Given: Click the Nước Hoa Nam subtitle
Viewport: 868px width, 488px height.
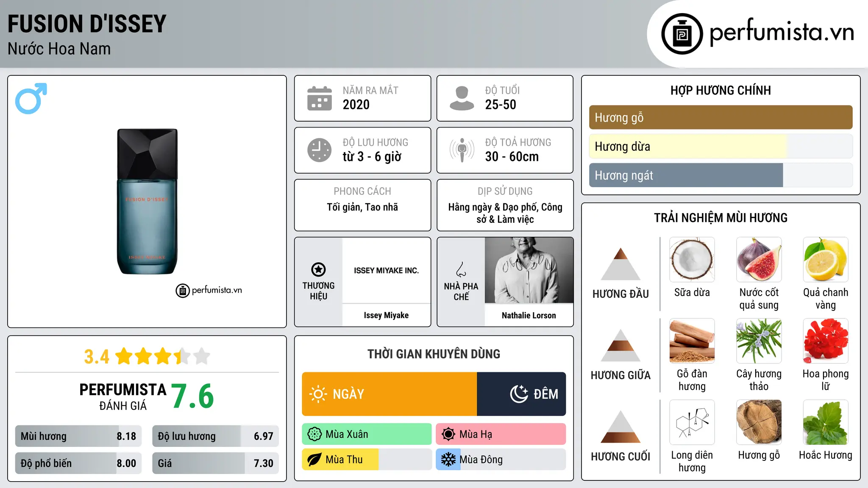Looking at the screenshot, I should [x=59, y=49].
